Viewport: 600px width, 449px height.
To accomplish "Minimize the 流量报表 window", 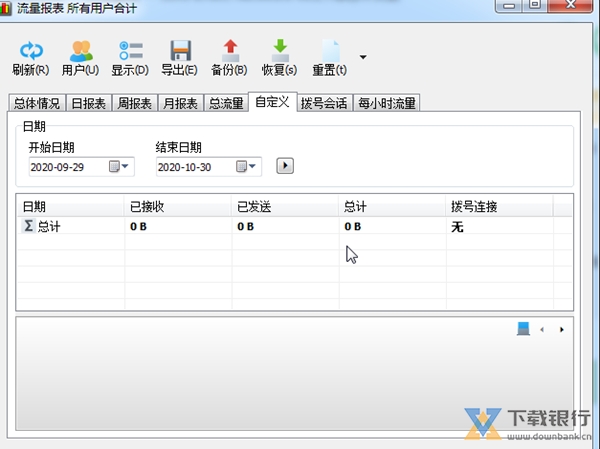I will (x=509, y=5).
